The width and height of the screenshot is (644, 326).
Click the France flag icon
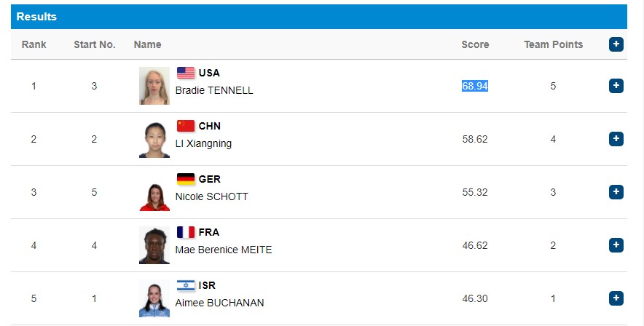(186, 232)
